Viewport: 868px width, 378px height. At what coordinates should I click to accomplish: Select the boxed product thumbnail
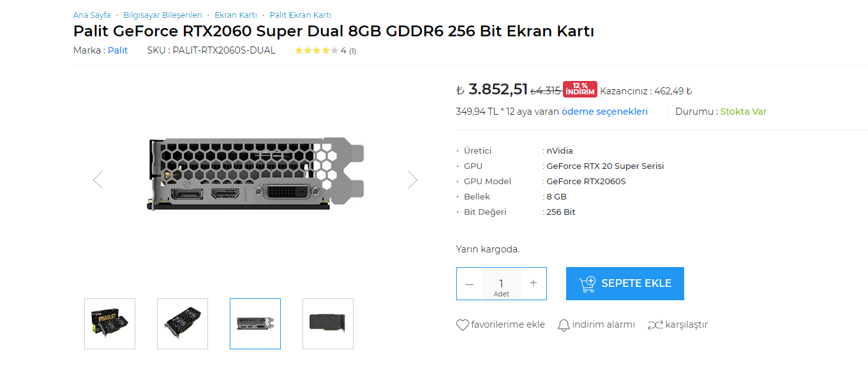(x=110, y=324)
